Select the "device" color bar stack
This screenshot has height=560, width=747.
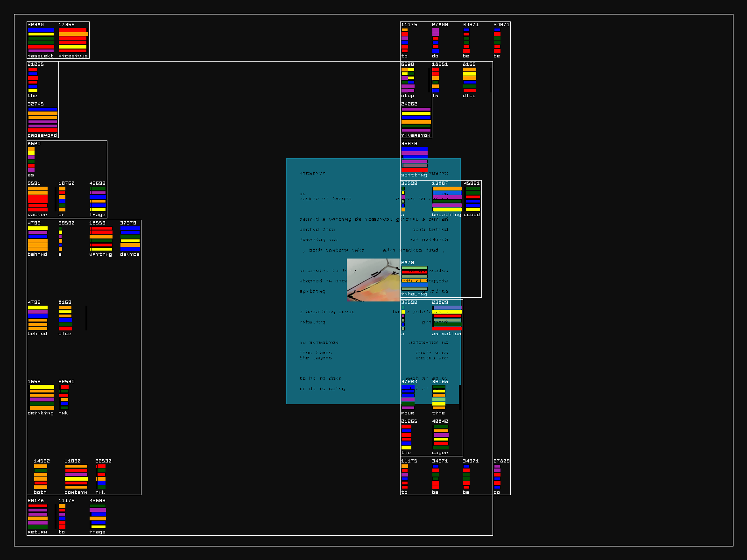(x=130, y=239)
